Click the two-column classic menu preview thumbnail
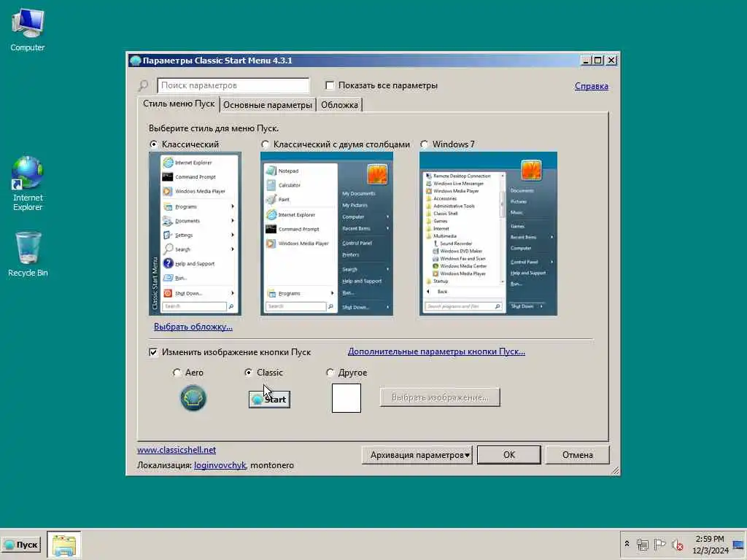Image resolution: width=747 pixels, height=560 pixels. pyautogui.click(x=326, y=233)
